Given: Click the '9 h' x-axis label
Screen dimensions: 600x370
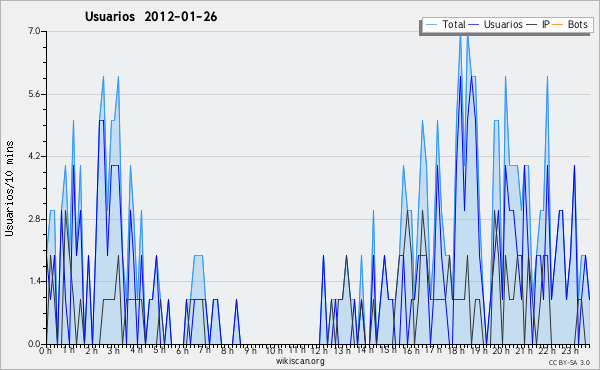Looking at the screenshot, I should tap(251, 351).
